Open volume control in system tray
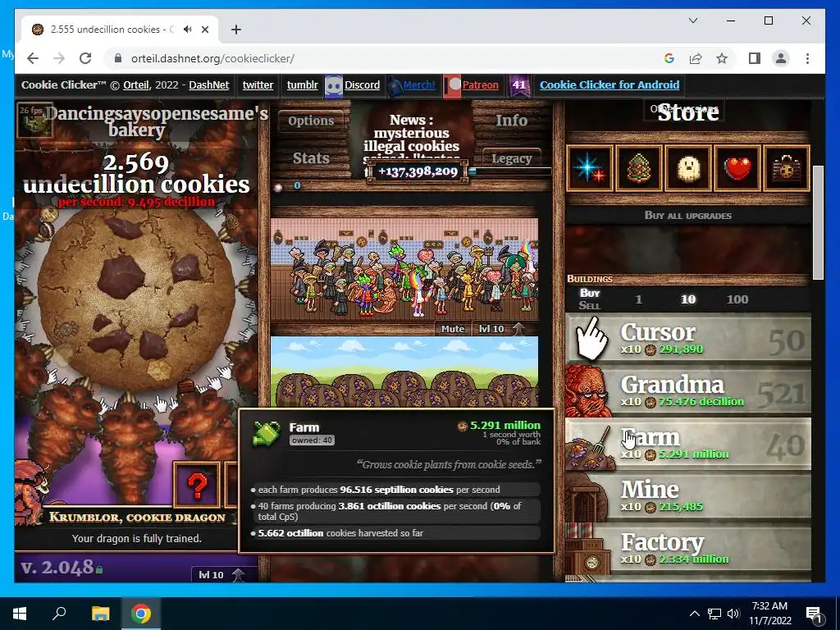Image resolution: width=840 pixels, height=630 pixels. click(734, 614)
